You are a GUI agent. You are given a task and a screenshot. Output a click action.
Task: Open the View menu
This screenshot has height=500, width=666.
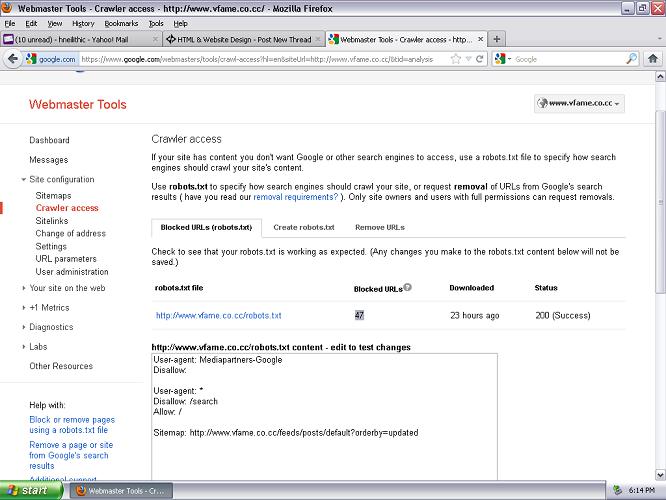point(54,23)
